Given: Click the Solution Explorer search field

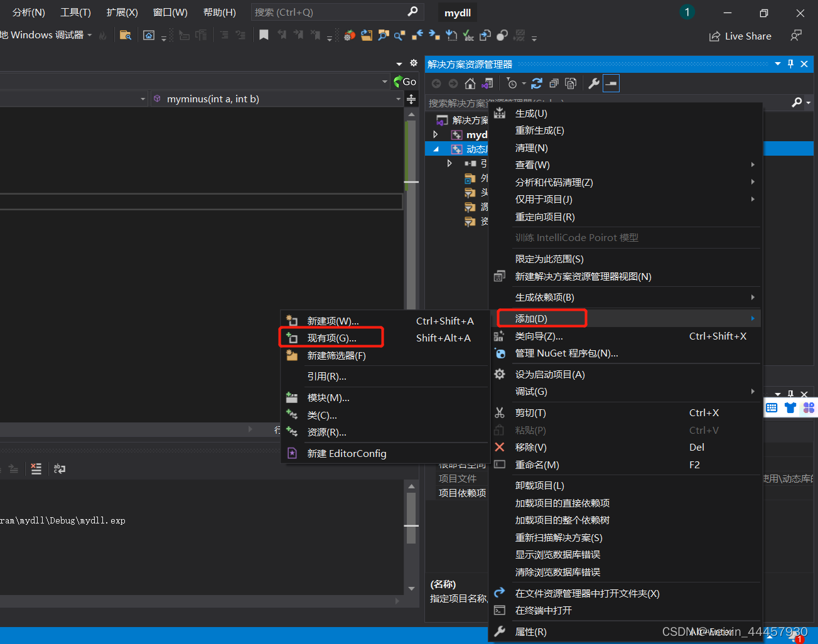Looking at the screenshot, I should pyautogui.click(x=609, y=102).
